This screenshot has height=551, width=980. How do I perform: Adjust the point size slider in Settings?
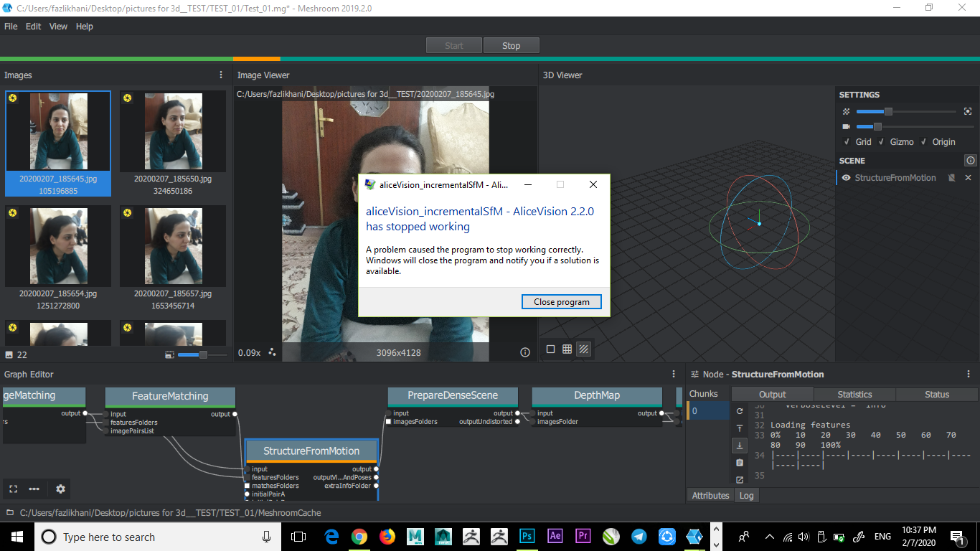click(887, 111)
